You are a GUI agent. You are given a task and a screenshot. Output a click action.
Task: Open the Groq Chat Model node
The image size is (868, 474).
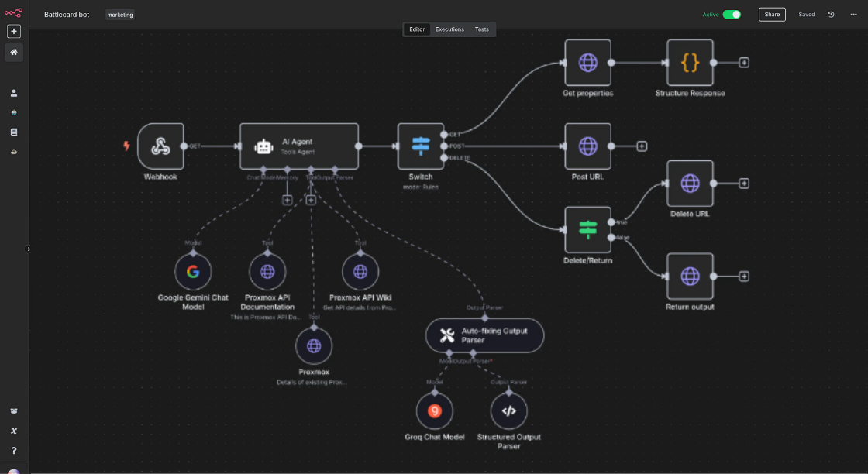[435, 411]
